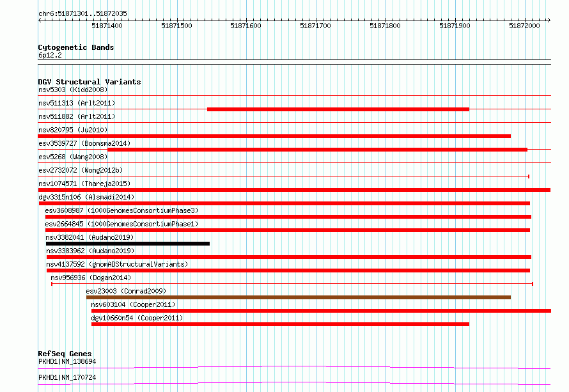Click ruler position 51871600

coord(246,26)
